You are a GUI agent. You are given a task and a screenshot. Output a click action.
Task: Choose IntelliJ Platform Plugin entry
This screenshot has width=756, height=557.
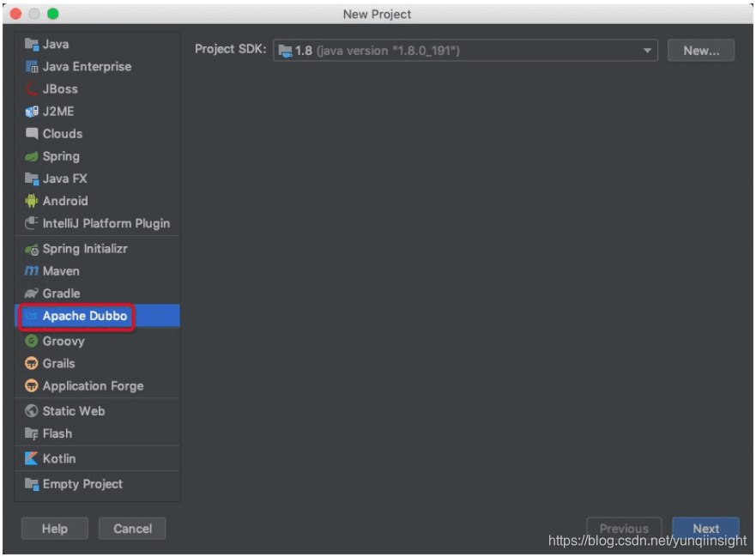(x=97, y=223)
